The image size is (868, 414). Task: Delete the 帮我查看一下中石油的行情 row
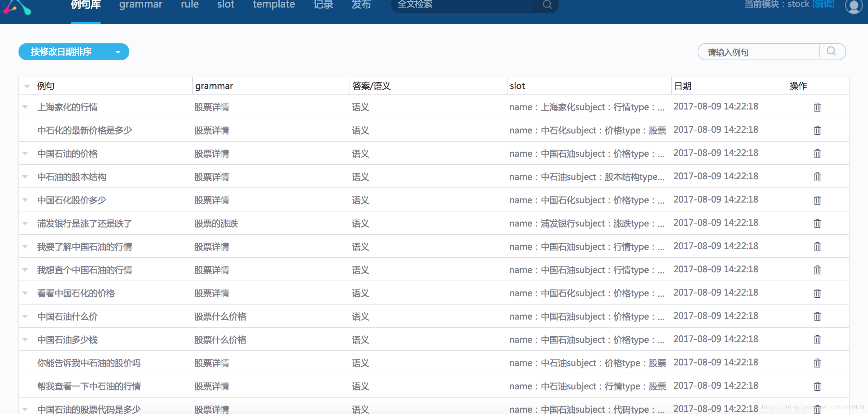[817, 386]
